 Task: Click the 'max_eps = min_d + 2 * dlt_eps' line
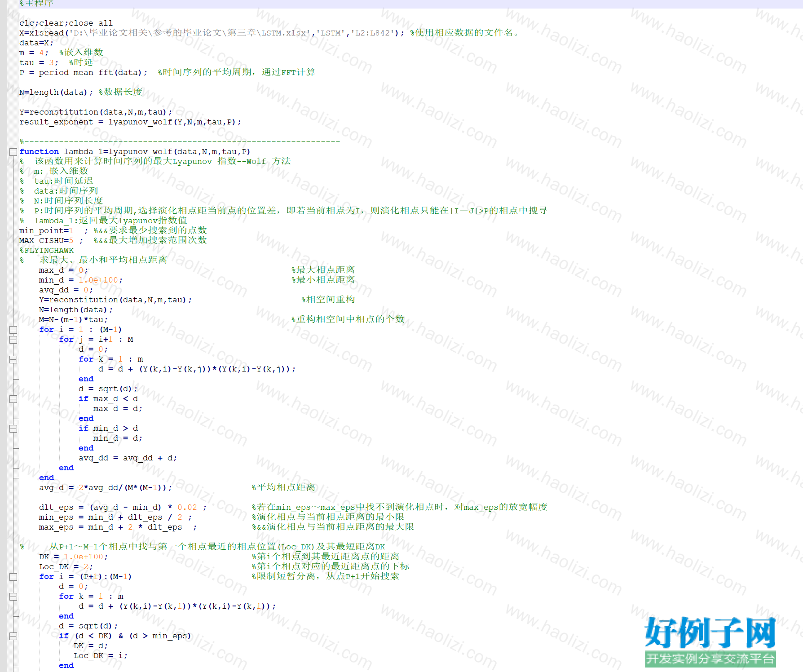(x=118, y=527)
